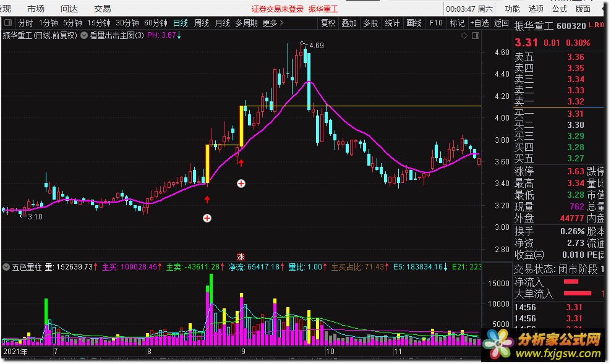611x364 pixels.
Task: Open the 功能 menu
Action: click(x=512, y=9)
